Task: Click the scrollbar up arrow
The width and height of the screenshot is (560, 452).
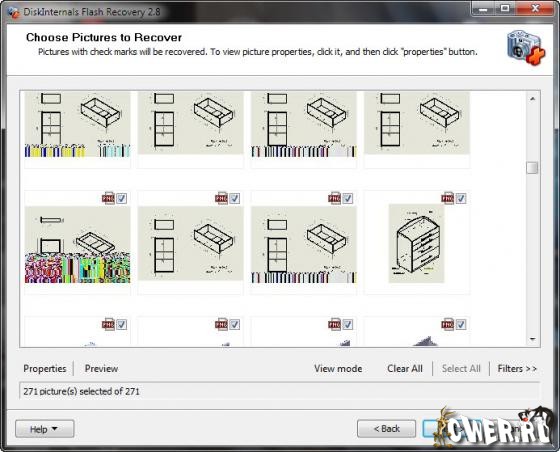Action: point(532,99)
